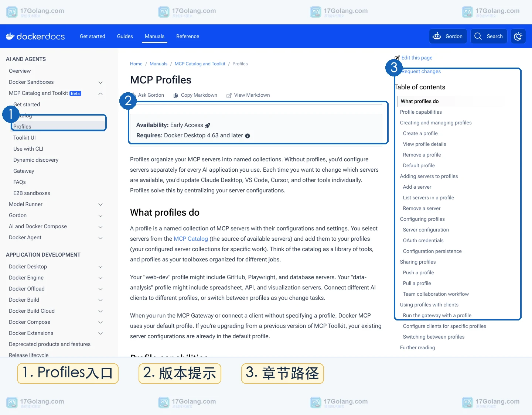Click the View Markdown icon
Viewport: 532px width, 415px height.
click(x=229, y=95)
